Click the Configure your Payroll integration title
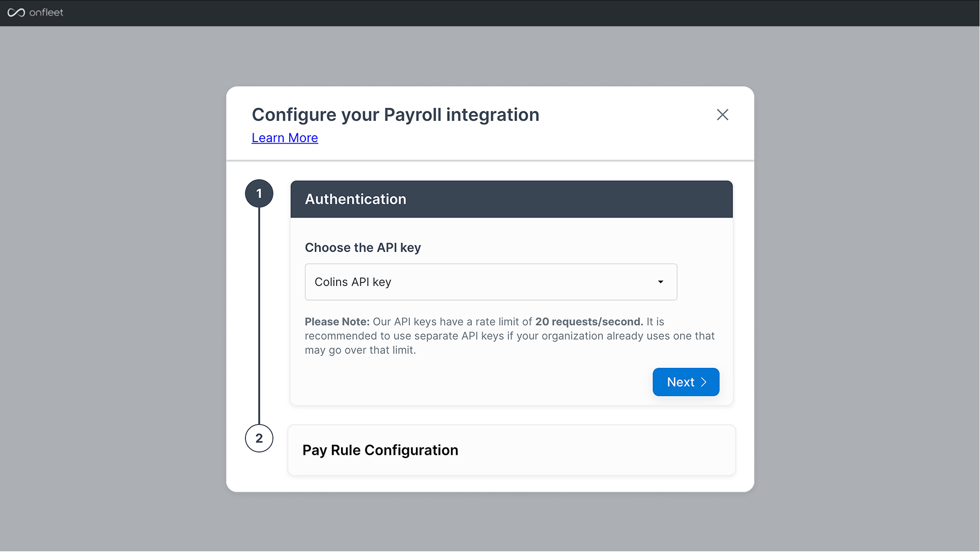 click(x=395, y=115)
